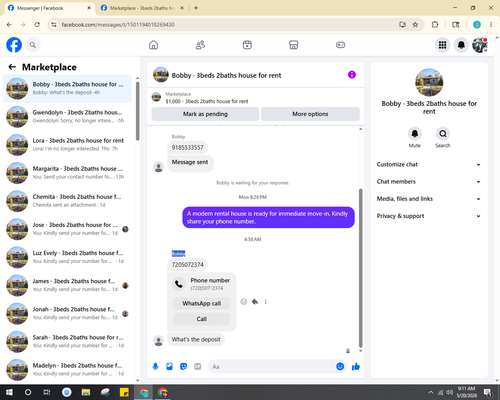
Task: Open the Gaming icon in top navigation
Action: pyautogui.click(x=340, y=45)
